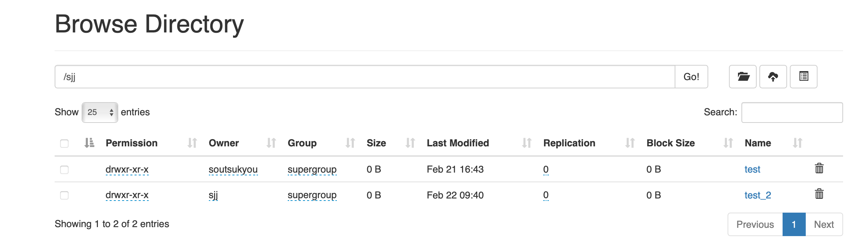Click the create directory folder icon

[x=742, y=77]
